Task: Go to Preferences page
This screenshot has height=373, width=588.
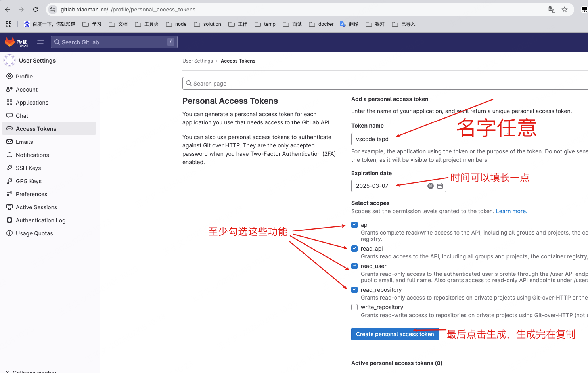Action: click(49, 194)
